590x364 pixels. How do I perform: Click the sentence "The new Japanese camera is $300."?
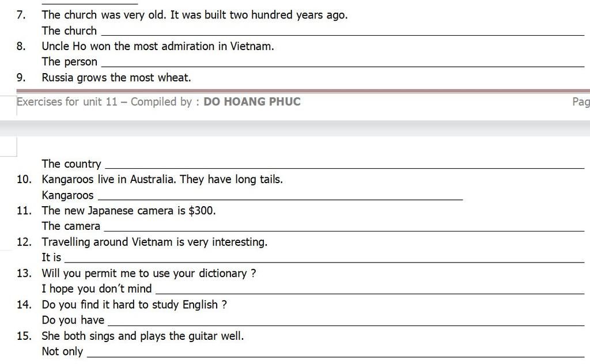(128, 211)
